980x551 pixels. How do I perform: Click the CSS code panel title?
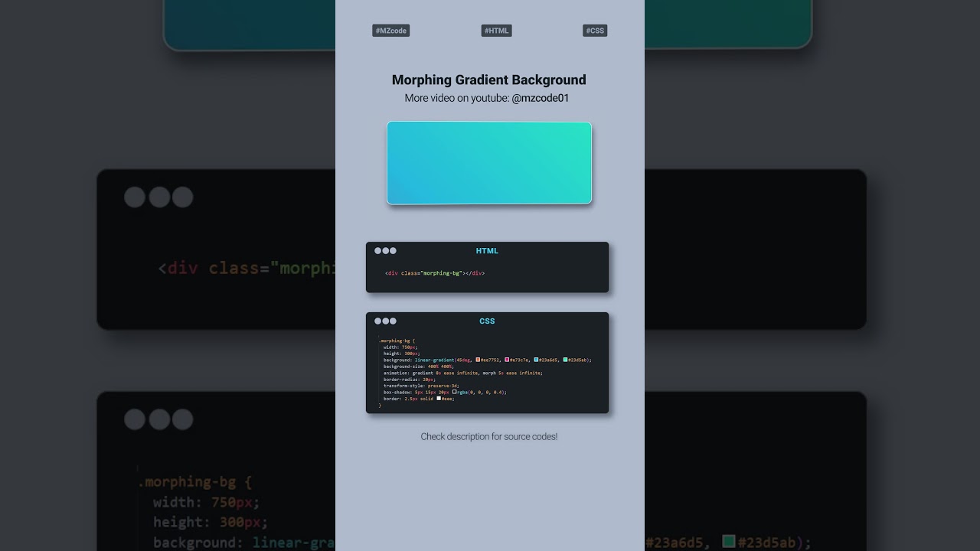coord(487,321)
